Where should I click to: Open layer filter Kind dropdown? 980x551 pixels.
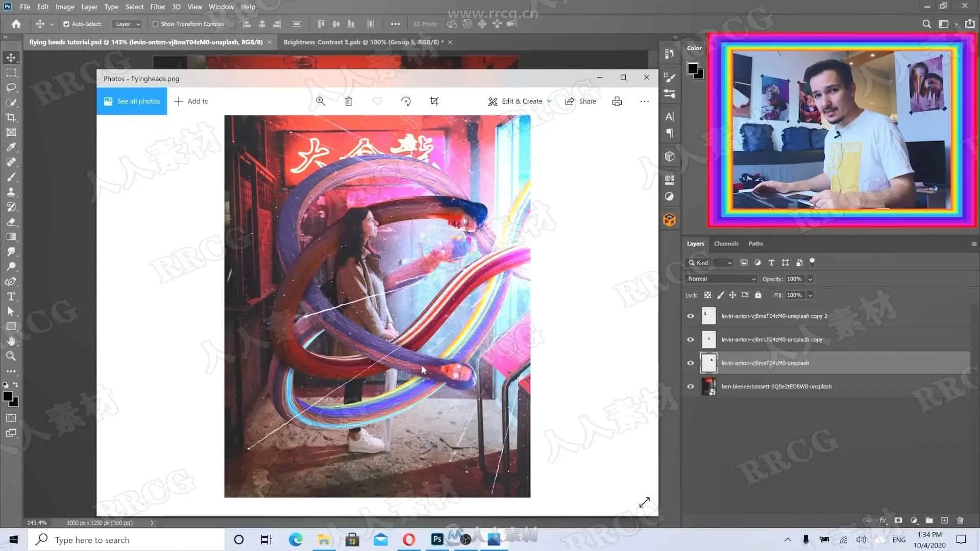[x=710, y=263]
